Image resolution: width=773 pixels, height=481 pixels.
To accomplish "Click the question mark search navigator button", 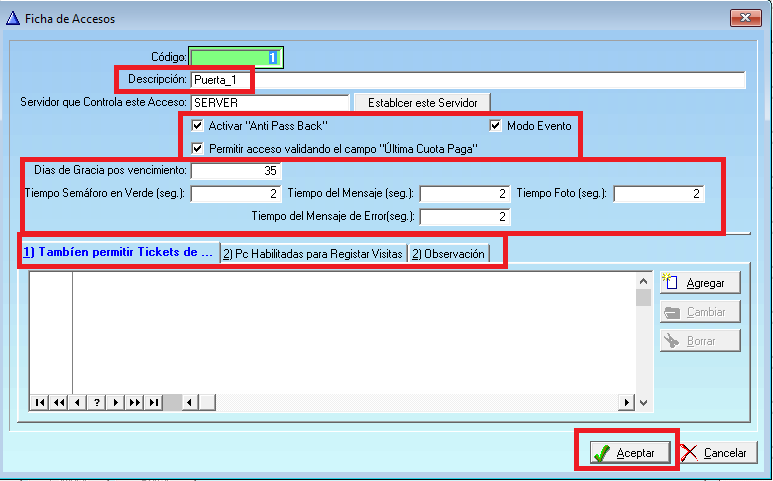I will pos(97,402).
